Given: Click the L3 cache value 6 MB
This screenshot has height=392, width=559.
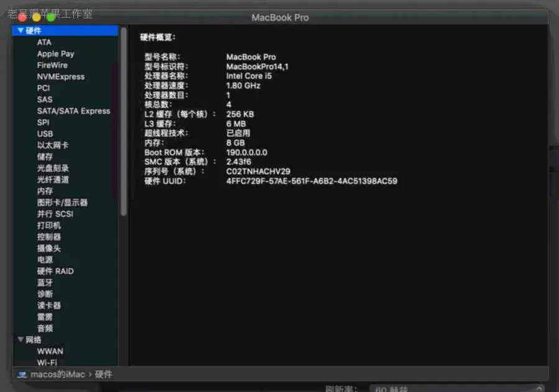Looking at the screenshot, I should [x=236, y=124].
